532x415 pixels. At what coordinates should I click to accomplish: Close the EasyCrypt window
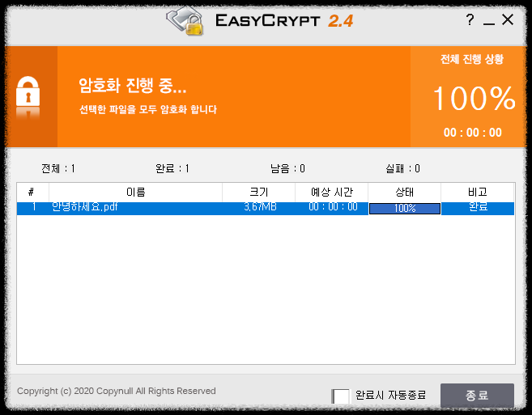(508, 19)
